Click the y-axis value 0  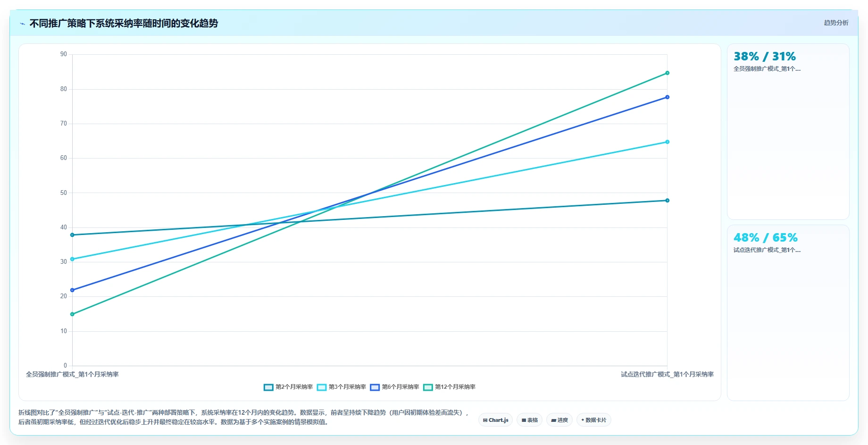pyautogui.click(x=65, y=366)
